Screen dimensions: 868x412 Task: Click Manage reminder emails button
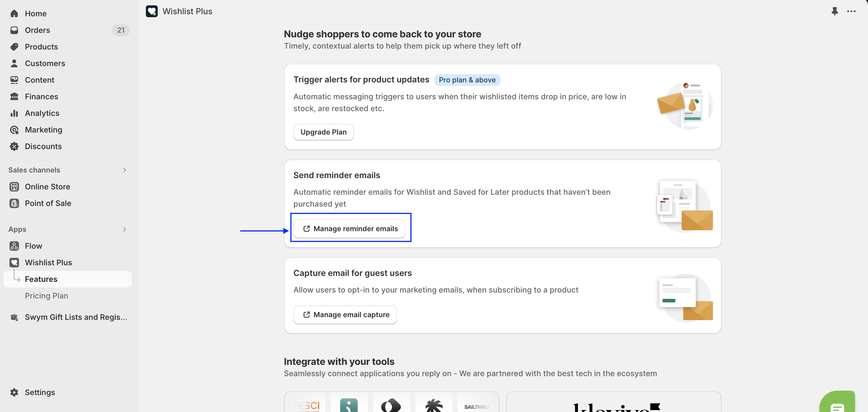click(350, 229)
